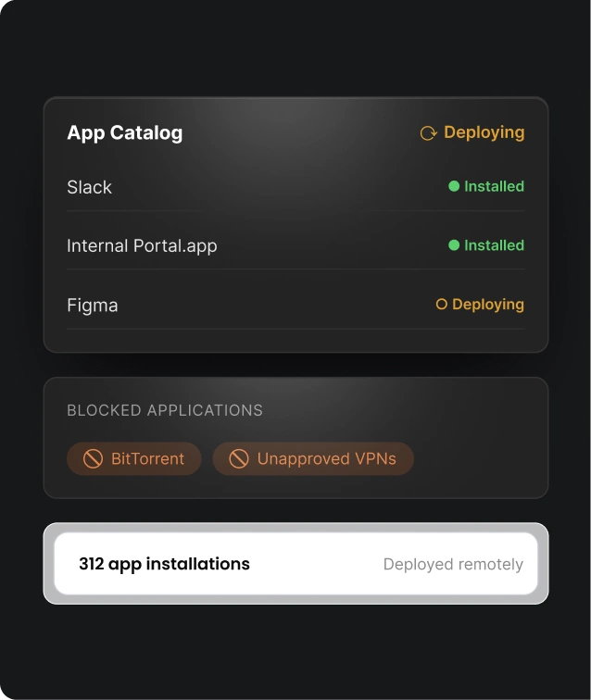Screen dimensions: 591x700
Task: Click the Deploying refresh spinner icon
Action: coord(428,133)
